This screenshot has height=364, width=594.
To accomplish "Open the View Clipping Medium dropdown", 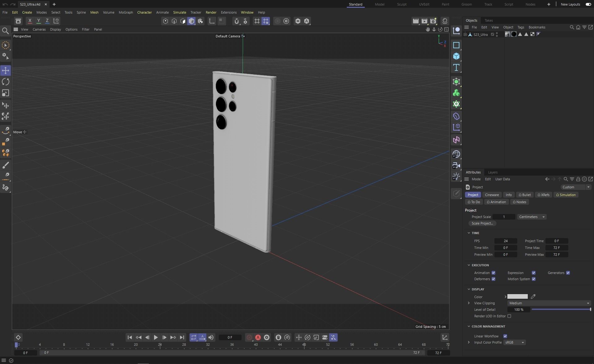I will [x=549, y=303].
